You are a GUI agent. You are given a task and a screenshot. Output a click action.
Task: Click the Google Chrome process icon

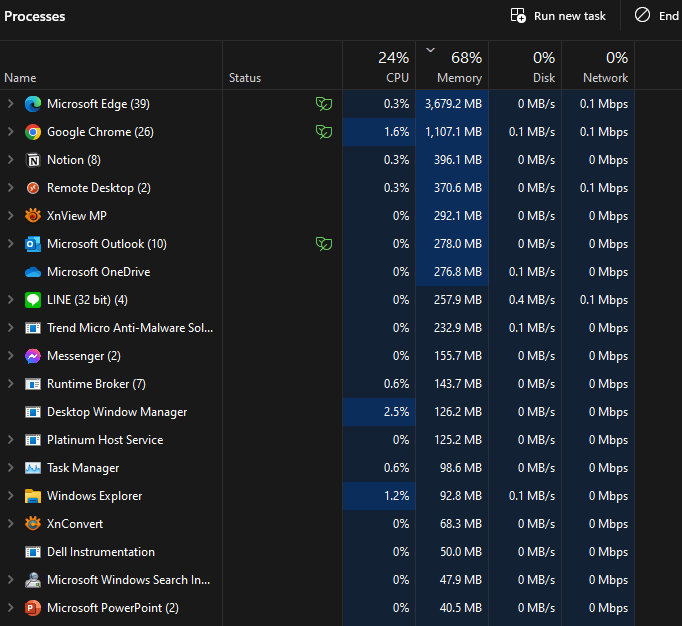coord(33,132)
